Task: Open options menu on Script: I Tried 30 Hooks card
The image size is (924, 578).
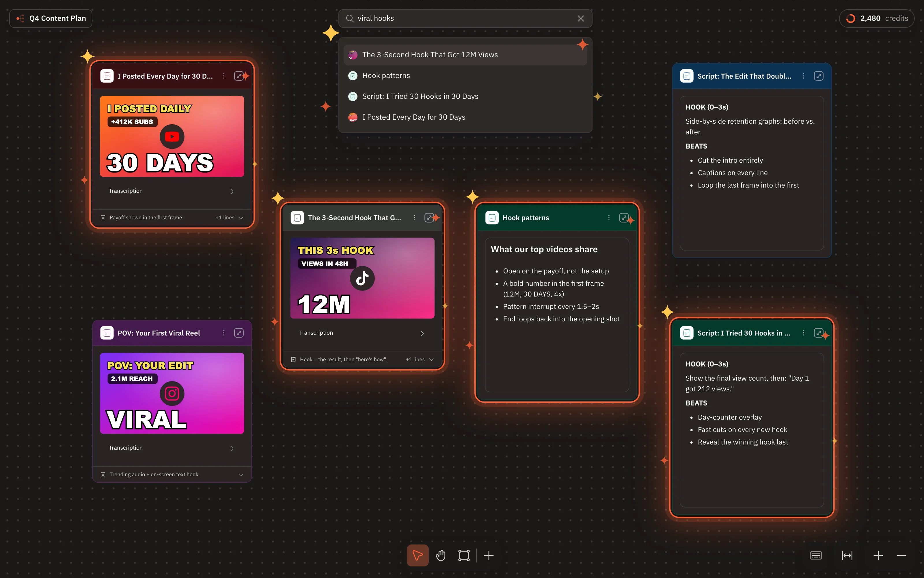Action: pyautogui.click(x=803, y=333)
